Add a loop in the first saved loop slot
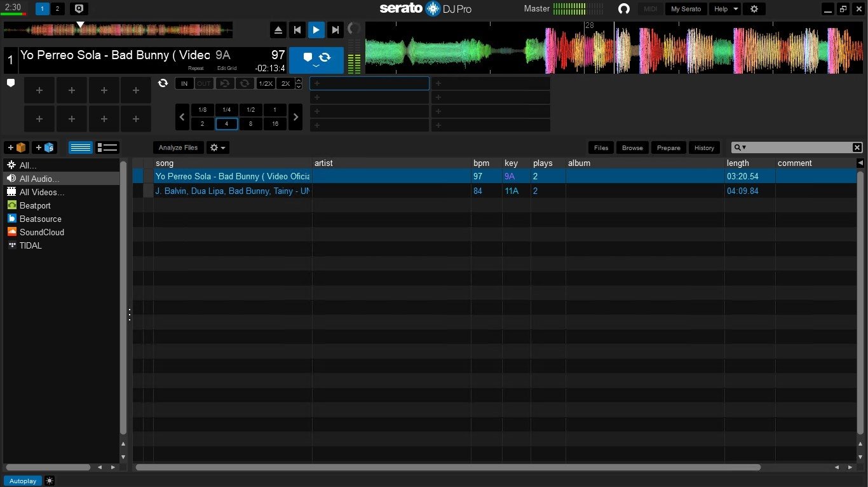This screenshot has height=487, width=868. coord(369,83)
